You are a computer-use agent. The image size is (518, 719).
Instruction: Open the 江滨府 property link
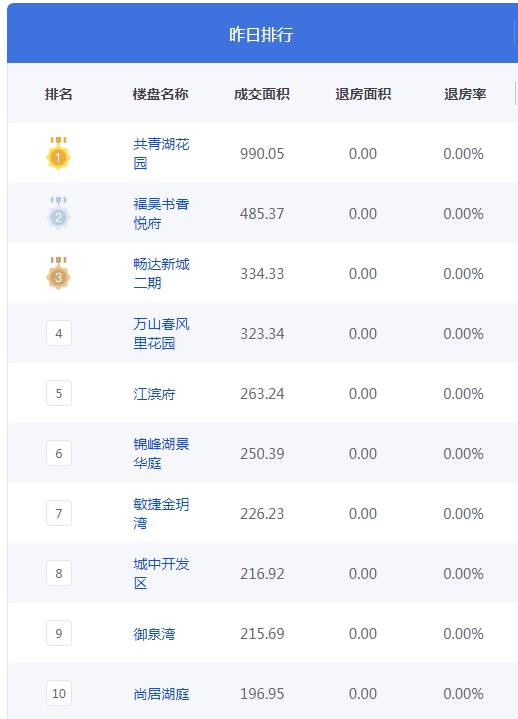coord(154,394)
